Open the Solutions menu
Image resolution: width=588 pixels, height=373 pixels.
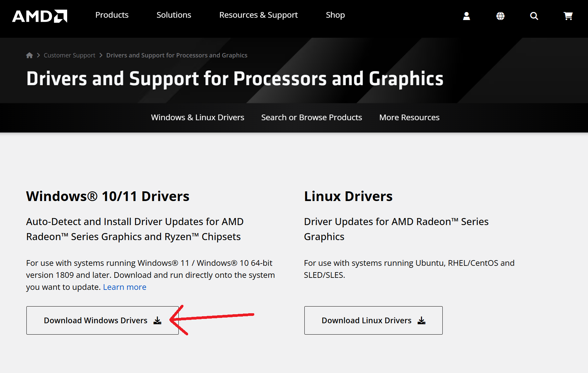[174, 15]
